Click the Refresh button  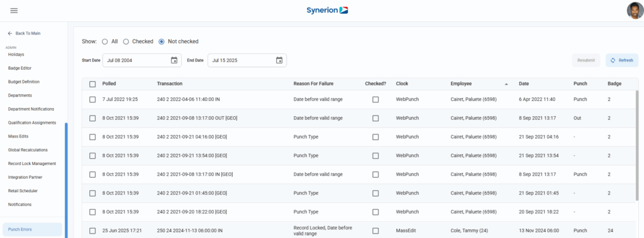[x=622, y=60]
